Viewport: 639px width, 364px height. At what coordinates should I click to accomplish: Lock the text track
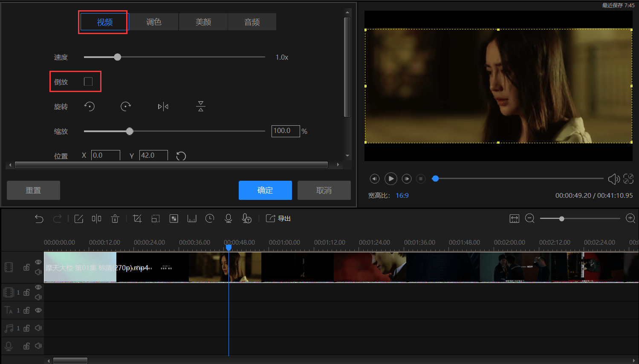pyautogui.click(x=26, y=310)
